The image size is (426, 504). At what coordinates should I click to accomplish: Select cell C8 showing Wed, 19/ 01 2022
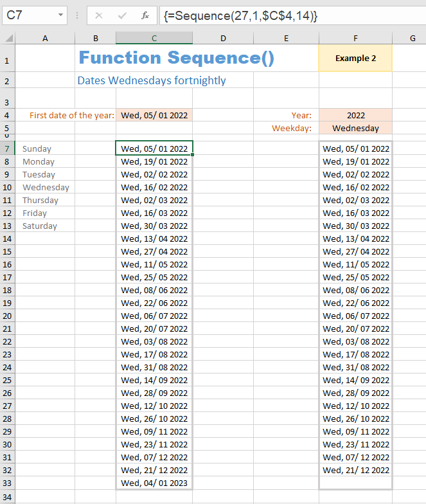coord(154,161)
